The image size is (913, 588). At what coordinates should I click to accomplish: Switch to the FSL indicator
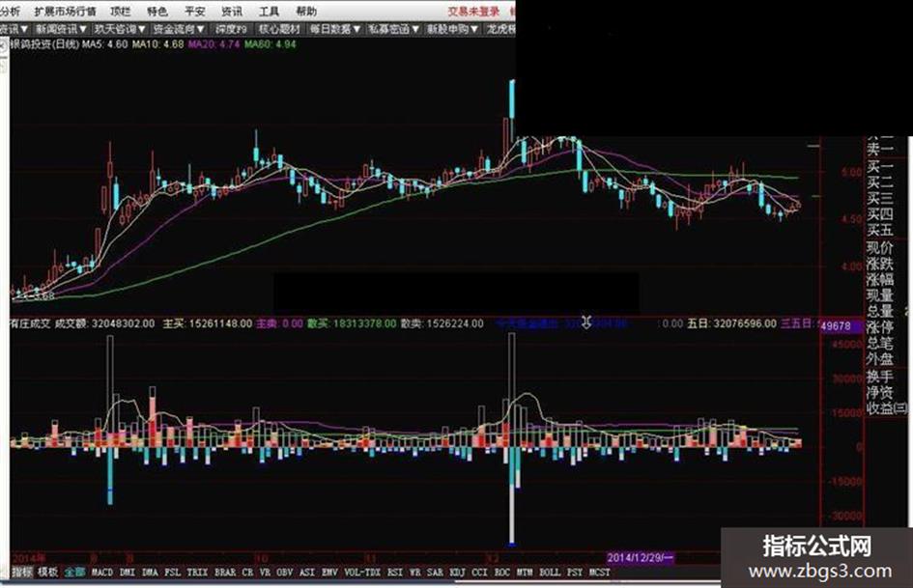pos(172,573)
